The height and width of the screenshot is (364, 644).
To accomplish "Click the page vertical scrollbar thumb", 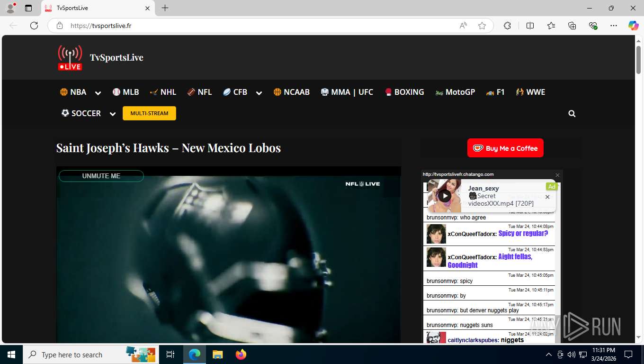I will pyautogui.click(x=638, y=60).
